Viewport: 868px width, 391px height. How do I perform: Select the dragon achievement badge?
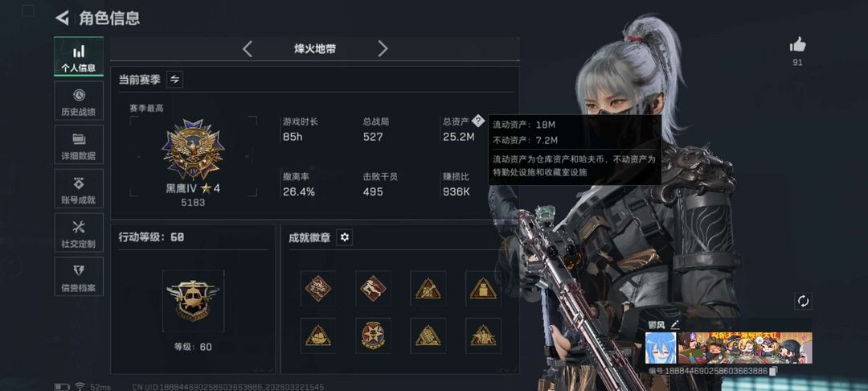tap(317, 289)
